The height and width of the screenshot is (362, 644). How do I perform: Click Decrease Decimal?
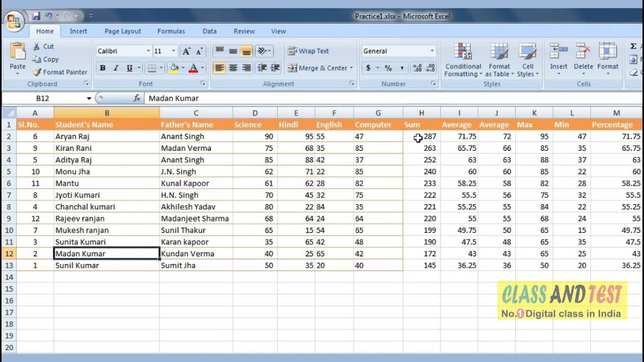pos(430,68)
